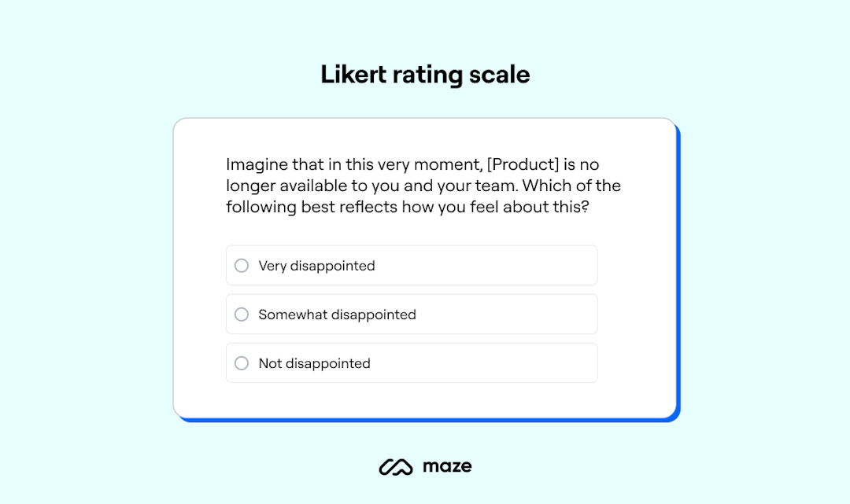This screenshot has width=850, height=504.
Task: Click the mountain-shaped Maze brand symbol
Action: pos(397,465)
